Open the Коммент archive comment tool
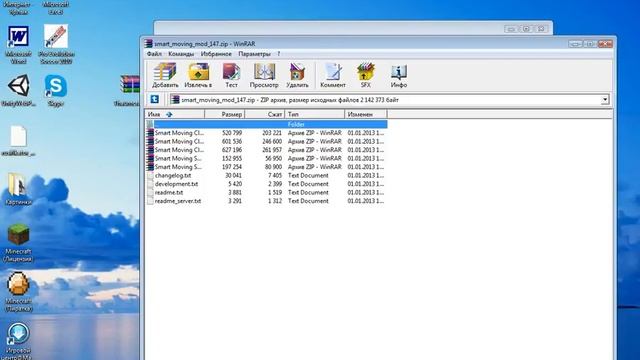Screen dimensions: 640x360 click(x=333, y=76)
